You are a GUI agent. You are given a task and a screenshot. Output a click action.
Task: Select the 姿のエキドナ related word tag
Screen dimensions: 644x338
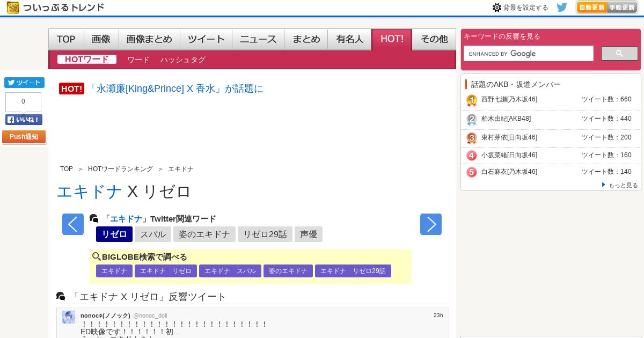(x=204, y=234)
